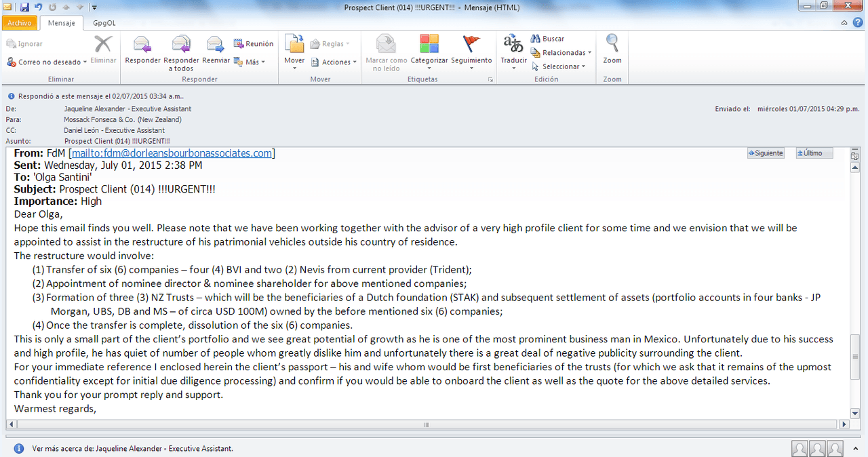Switch to the GpgOL tab
The image size is (868, 457).
click(104, 22)
